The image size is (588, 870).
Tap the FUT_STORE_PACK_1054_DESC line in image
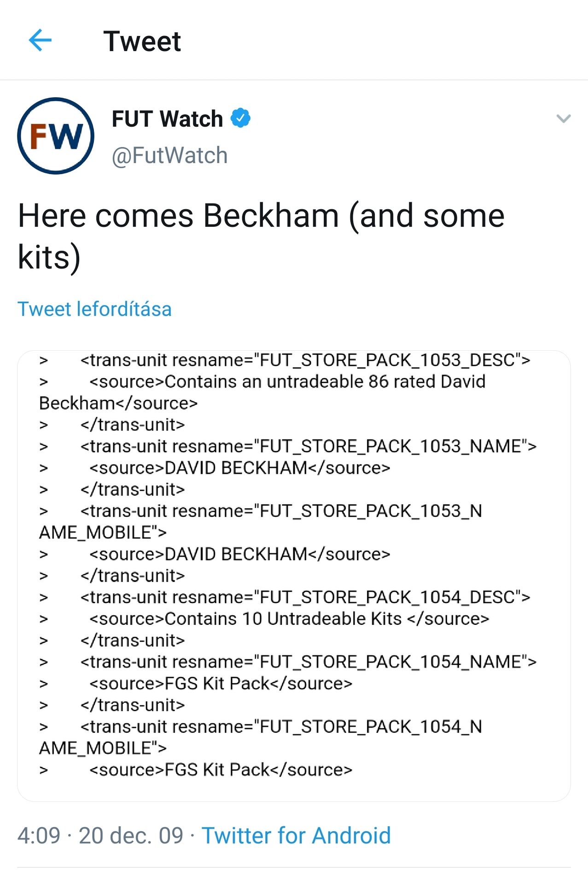pos(305,597)
